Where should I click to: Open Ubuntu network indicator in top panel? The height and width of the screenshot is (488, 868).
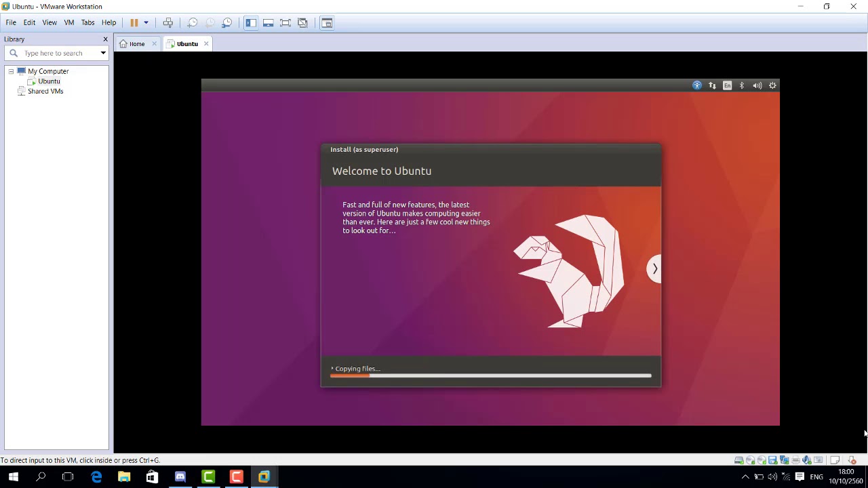(x=712, y=85)
